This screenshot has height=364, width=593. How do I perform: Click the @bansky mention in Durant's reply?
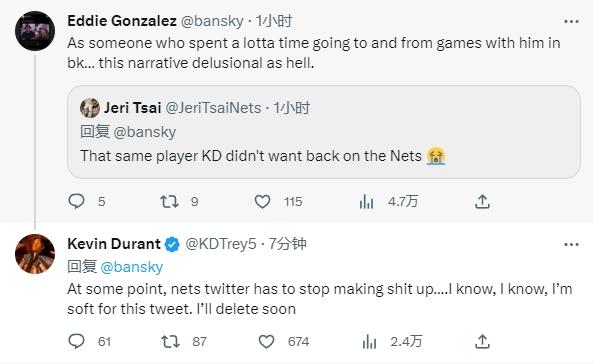tap(132, 267)
